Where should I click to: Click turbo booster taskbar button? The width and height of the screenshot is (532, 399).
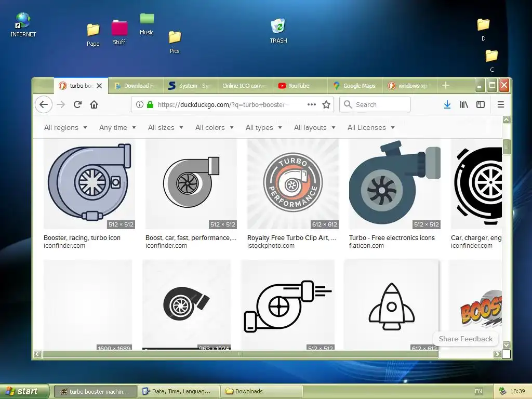click(96, 391)
